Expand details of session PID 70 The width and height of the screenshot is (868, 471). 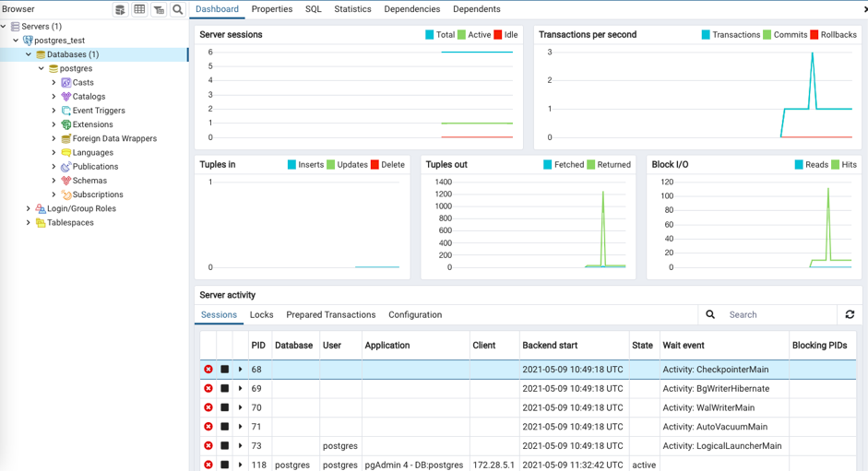(x=240, y=407)
